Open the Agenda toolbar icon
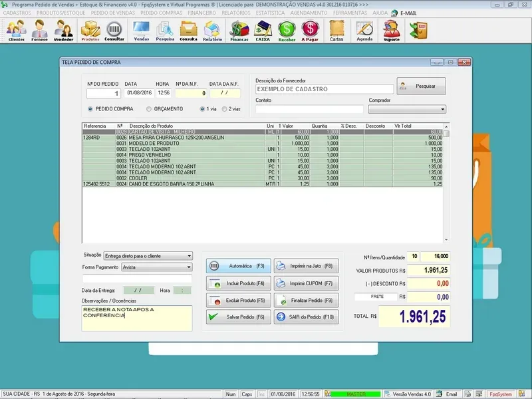 coord(364,31)
